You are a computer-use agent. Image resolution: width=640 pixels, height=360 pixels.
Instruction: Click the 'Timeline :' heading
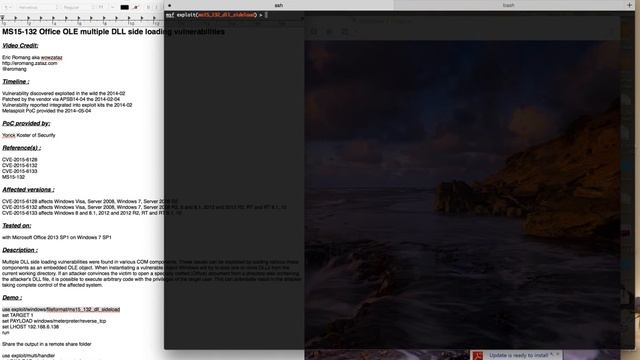click(16, 81)
